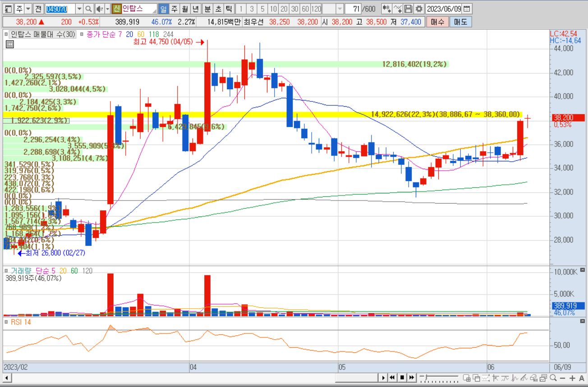Select the 120 interval button in toolbar

tap(316, 9)
